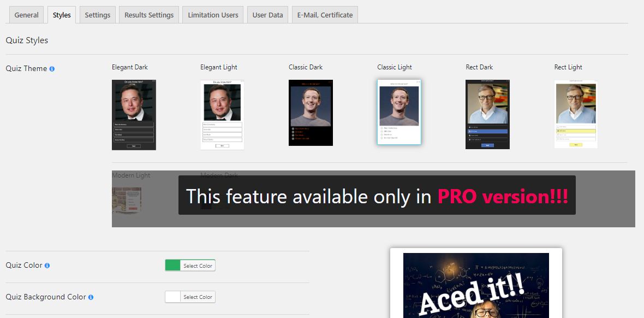The height and width of the screenshot is (318, 644).
Task: Click the white Quiz Background Color swatch
Action: point(173,297)
